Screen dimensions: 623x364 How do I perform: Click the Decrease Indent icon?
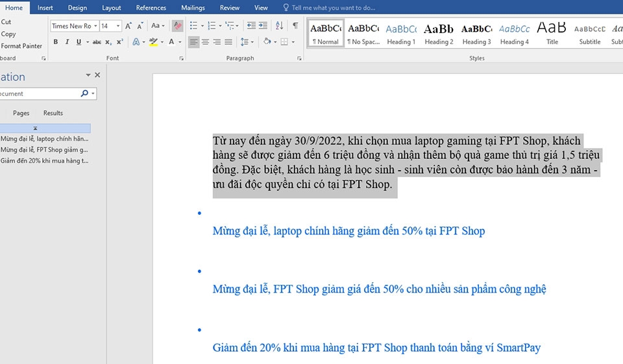pos(251,26)
